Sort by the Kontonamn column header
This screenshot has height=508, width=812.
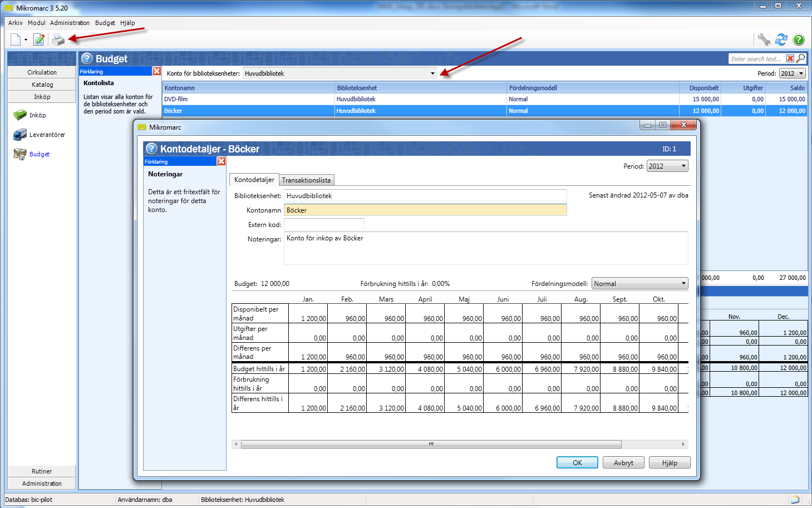pos(248,88)
